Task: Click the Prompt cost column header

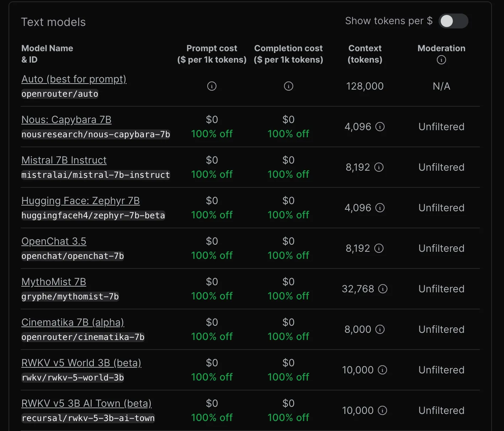Action: pos(212,54)
